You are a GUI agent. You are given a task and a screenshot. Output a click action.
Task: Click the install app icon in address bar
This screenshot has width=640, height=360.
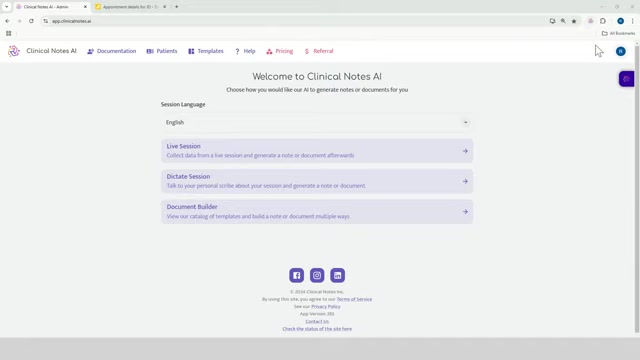552,21
